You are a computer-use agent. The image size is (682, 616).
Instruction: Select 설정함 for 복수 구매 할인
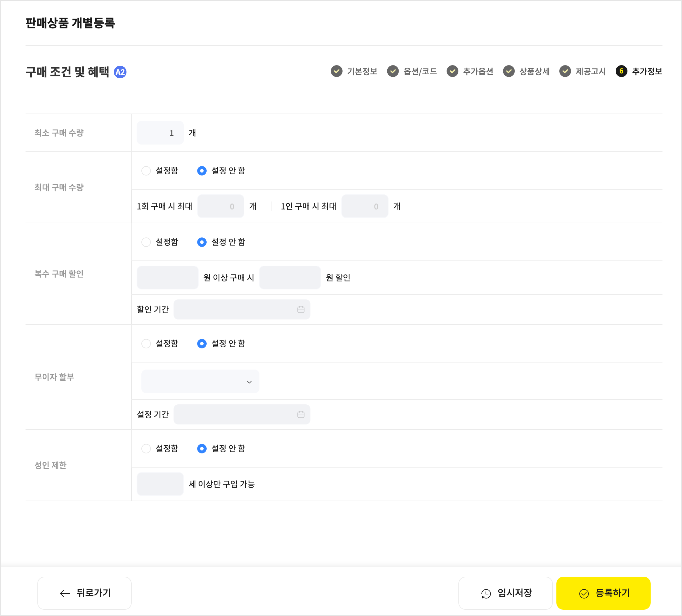(x=146, y=242)
